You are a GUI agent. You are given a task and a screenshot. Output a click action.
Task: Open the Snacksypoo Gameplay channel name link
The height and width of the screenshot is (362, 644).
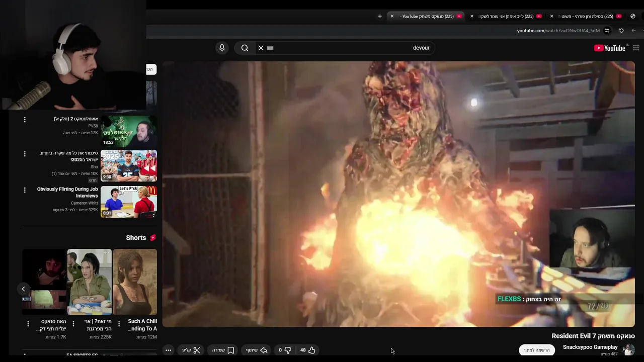[590, 347]
